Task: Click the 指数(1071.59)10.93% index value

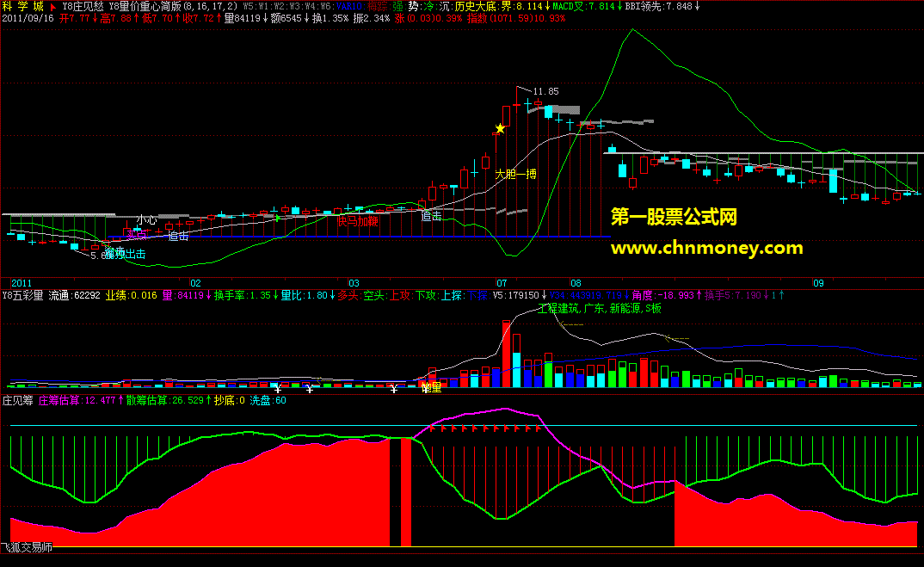Action: 516,18
